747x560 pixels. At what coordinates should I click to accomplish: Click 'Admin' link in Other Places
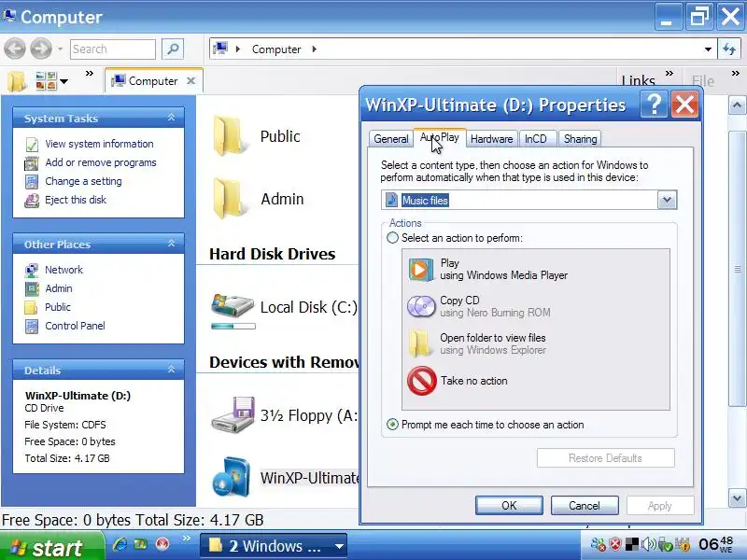(x=59, y=288)
